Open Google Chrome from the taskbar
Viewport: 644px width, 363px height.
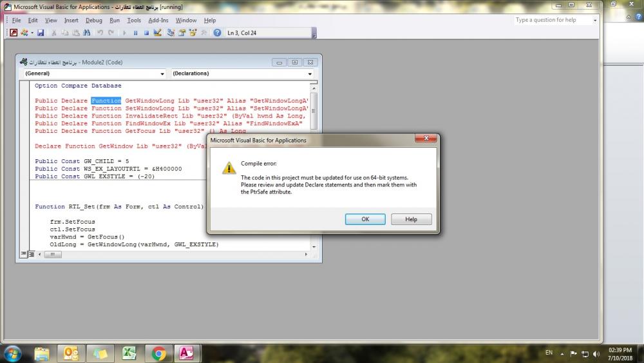point(158,353)
